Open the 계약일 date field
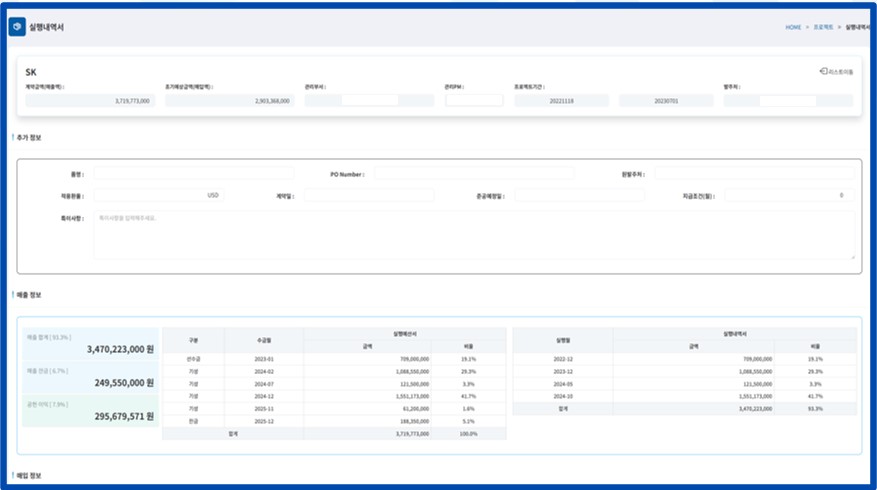877x490 pixels. (x=369, y=196)
